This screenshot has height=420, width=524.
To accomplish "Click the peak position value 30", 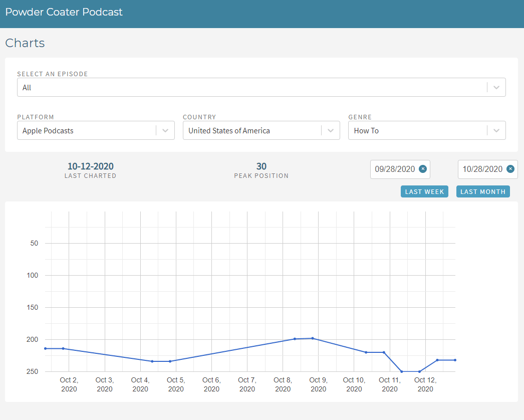I will tap(261, 166).
